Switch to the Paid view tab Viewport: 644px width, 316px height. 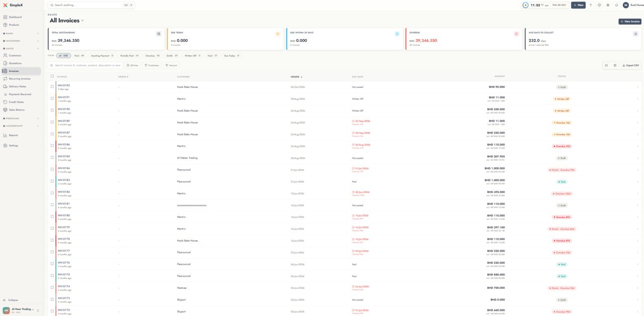79,56
